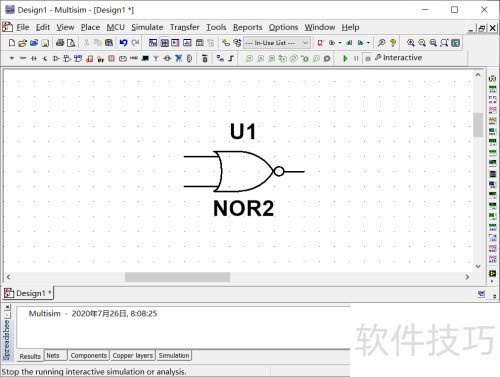Undo the last action
This screenshot has height=377, width=500.
pyautogui.click(x=123, y=43)
